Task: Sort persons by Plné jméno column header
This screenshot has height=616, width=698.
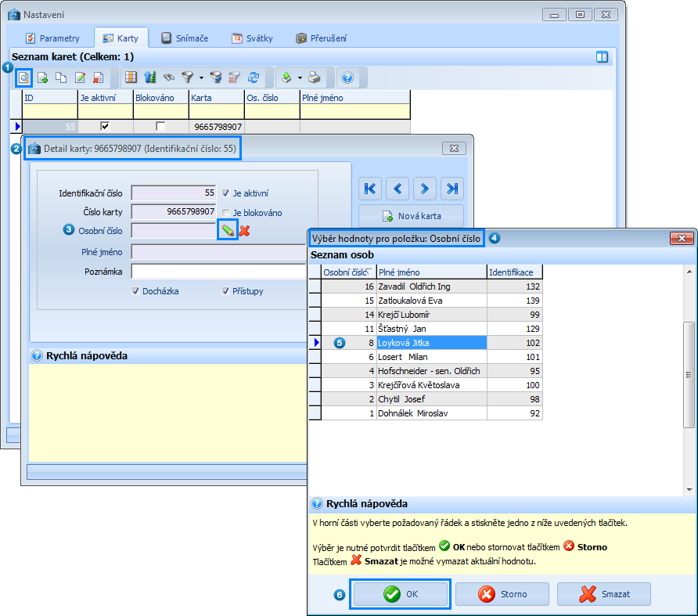Action: pyautogui.click(x=432, y=272)
